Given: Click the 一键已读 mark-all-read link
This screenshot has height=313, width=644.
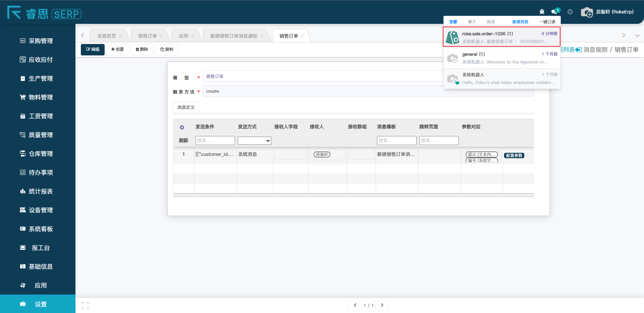Looking at the screenshot, I should [x=547, y=22].
